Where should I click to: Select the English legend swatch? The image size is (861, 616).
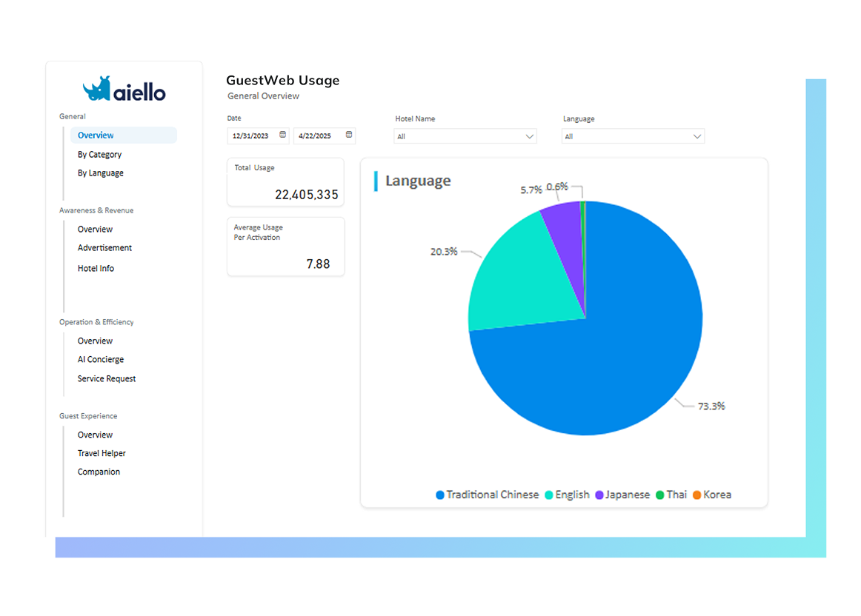[x=548, y=495]
